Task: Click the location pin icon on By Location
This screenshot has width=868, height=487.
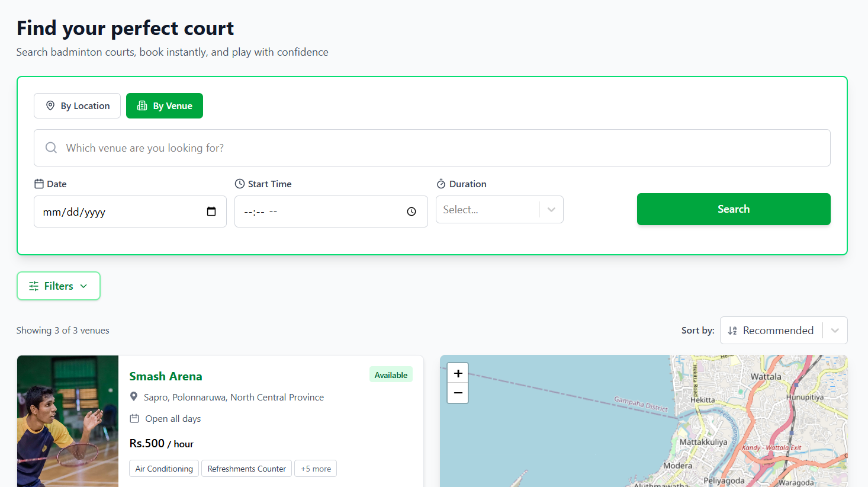Action: pos(51,105)
